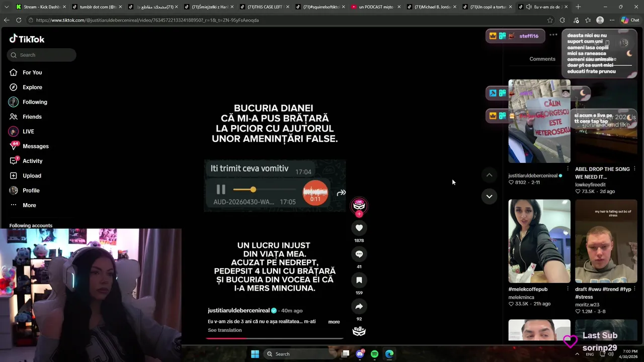Show hidden system tray icons

click(577, 354)
